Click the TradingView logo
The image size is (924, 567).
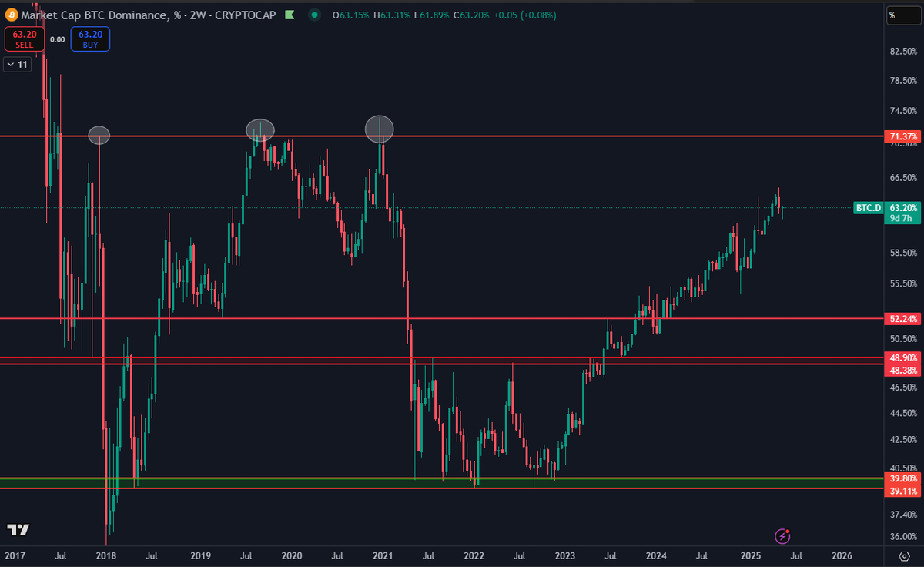tap(18, 529)
